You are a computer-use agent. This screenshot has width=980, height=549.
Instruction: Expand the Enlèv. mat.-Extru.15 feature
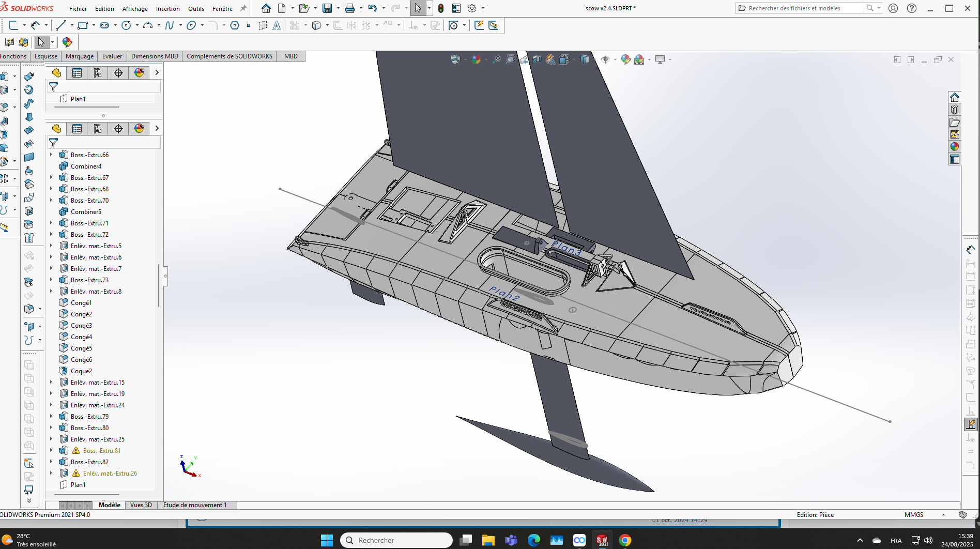click(51, 382)
